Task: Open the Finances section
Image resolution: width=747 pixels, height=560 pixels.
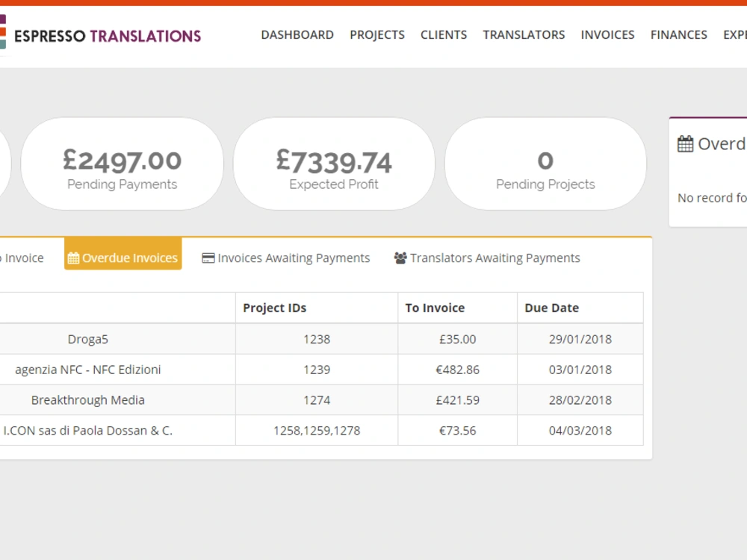Action: [678, 35]
